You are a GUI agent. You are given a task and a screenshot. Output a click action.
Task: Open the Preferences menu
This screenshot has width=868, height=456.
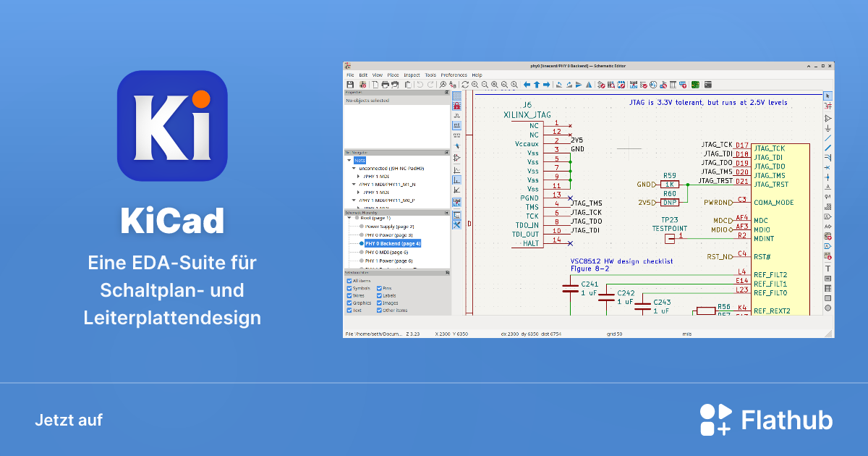[454, 75]
